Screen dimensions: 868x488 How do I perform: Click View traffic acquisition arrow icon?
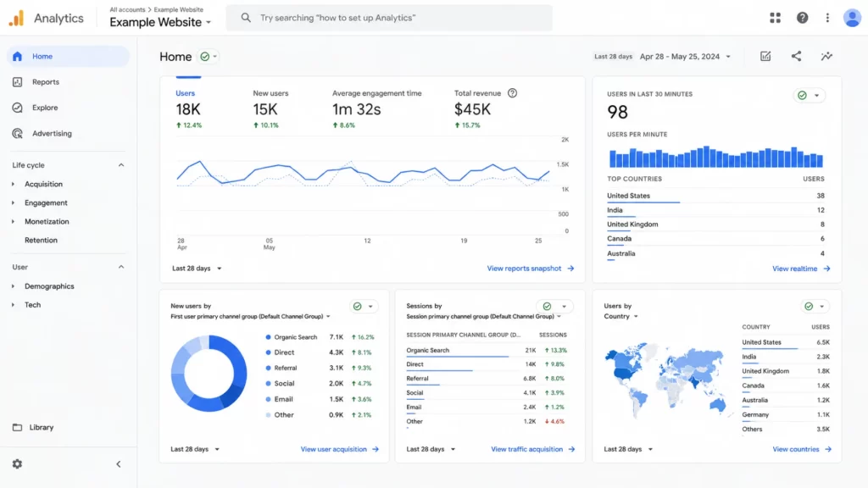point(571,449)
